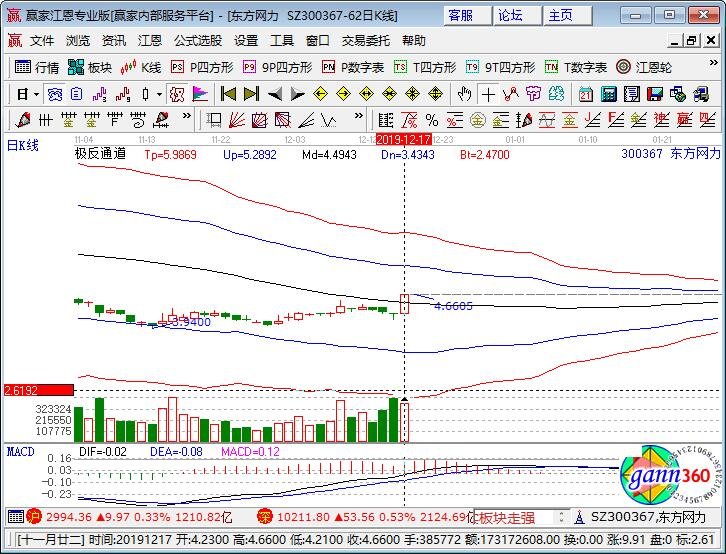Open the 行情 quotes view
This screenshot has height=554, width=726.
pos(36,68)
